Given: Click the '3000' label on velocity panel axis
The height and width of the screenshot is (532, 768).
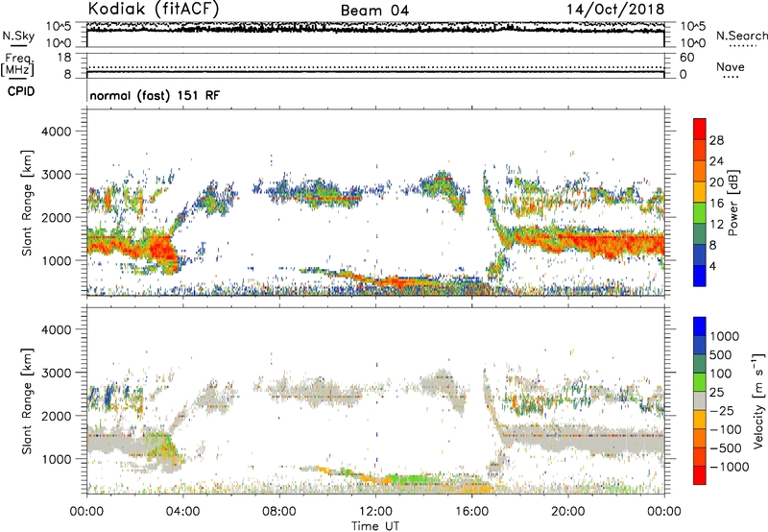Looking at the screenshot, I should [x=56, y=373].
